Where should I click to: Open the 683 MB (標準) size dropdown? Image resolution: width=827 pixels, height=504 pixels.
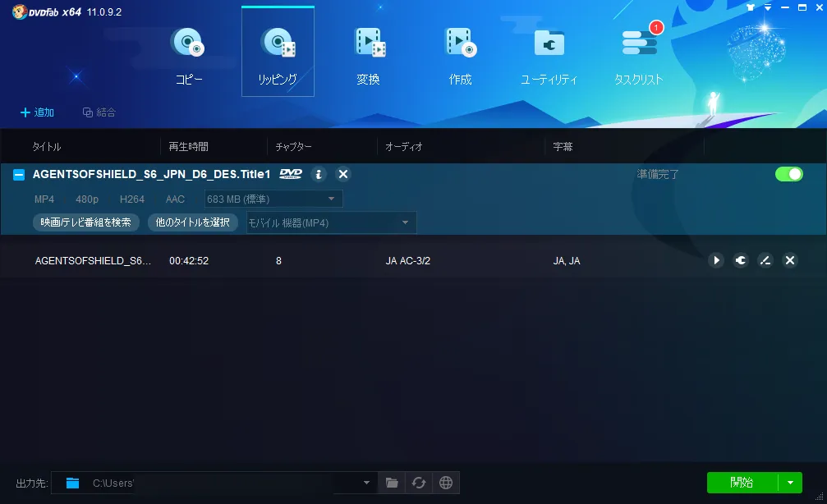tap(273, 199)
